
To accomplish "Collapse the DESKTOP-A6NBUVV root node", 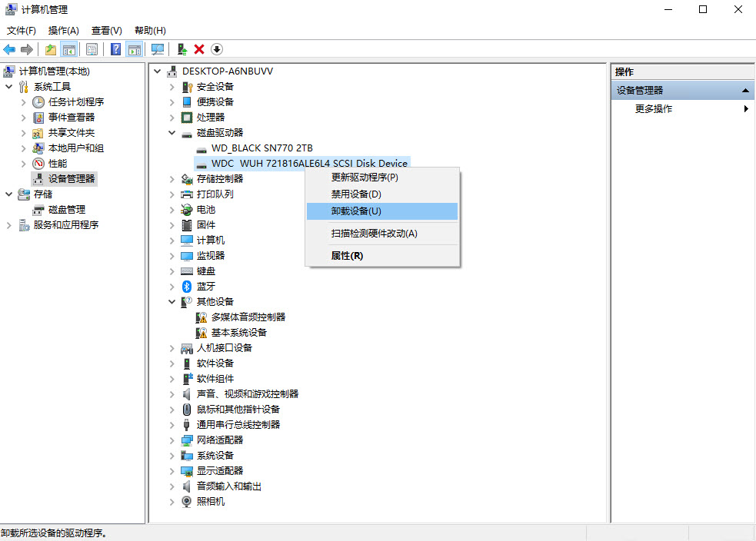I will [157, 71].
